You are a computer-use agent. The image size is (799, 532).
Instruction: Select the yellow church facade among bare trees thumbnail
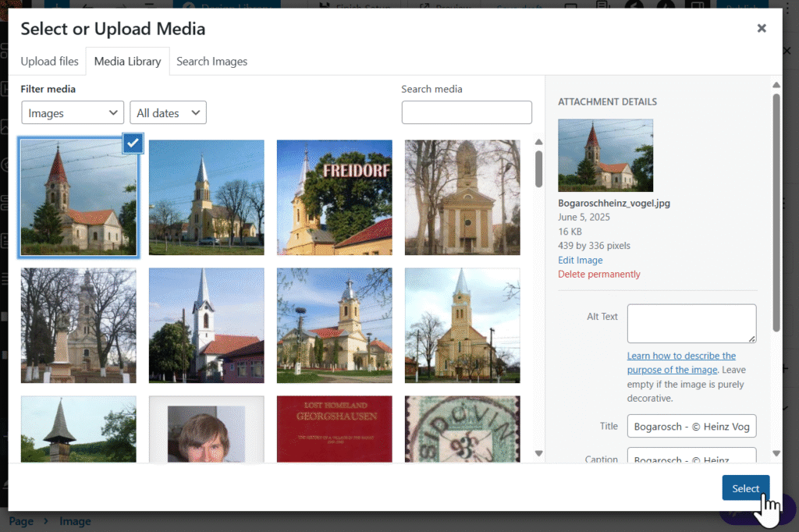pos(462,197)
